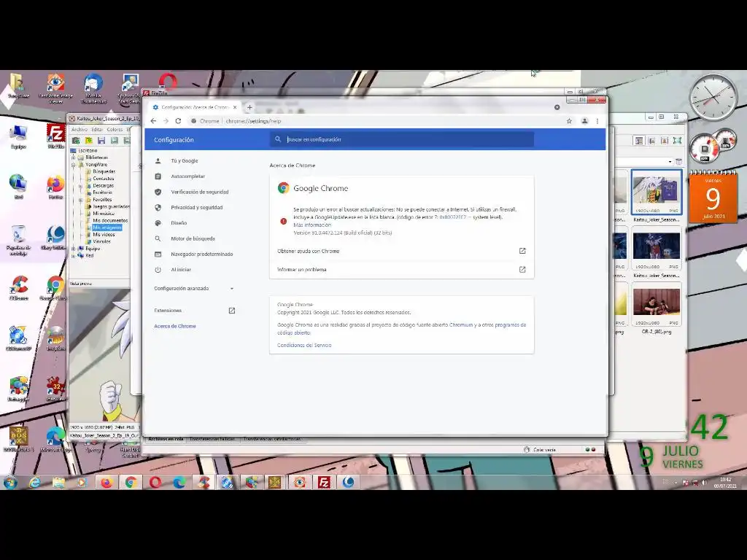Open Navegador predeterminado section
The height and width of the screenshot is (560, 747).
[x=202, y=254]
